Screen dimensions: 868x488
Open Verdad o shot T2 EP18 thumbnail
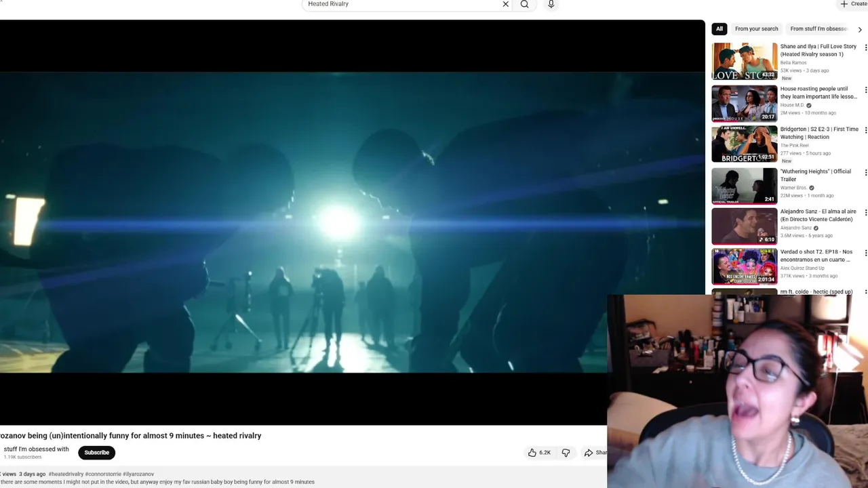coord(745,266)
